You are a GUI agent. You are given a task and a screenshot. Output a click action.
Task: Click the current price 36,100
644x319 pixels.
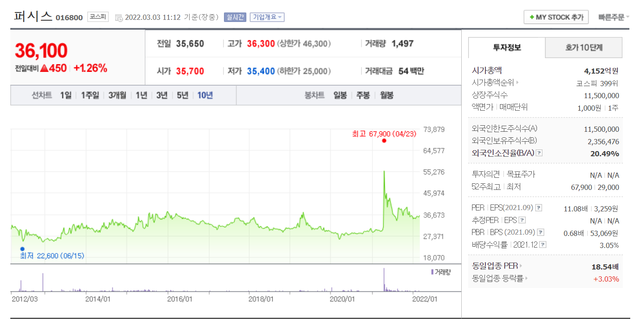point(41,50)
